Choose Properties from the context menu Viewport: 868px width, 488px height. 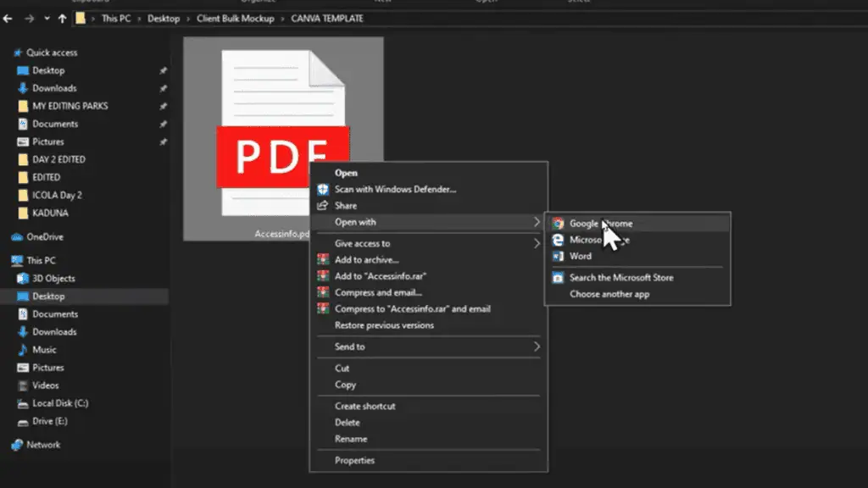(x=354, y=461)
